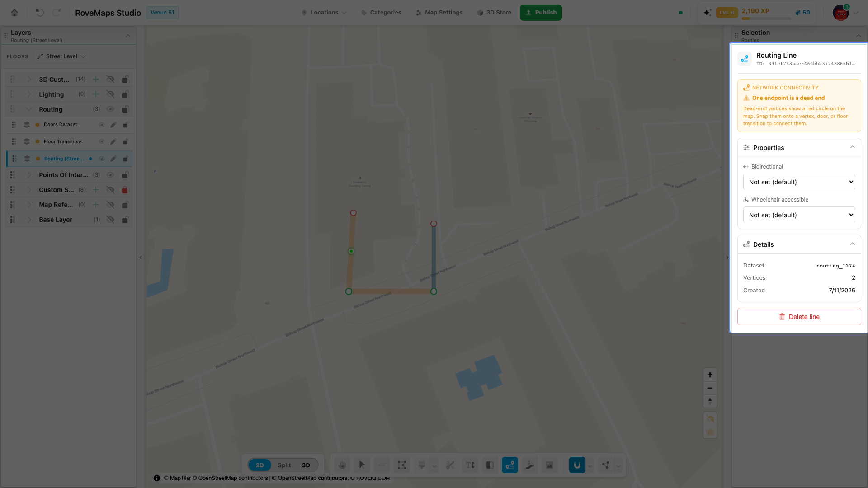The image size is (868, 488).
Task: Open the Categories menu
Action: point(381,13)
